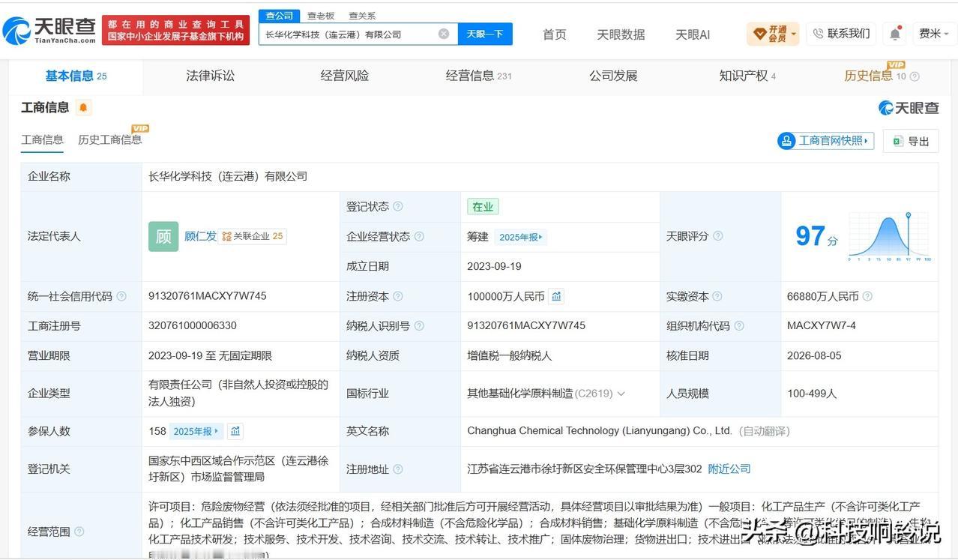
Task: Click the registration number 320761000006330
Action: pos(193,325)
